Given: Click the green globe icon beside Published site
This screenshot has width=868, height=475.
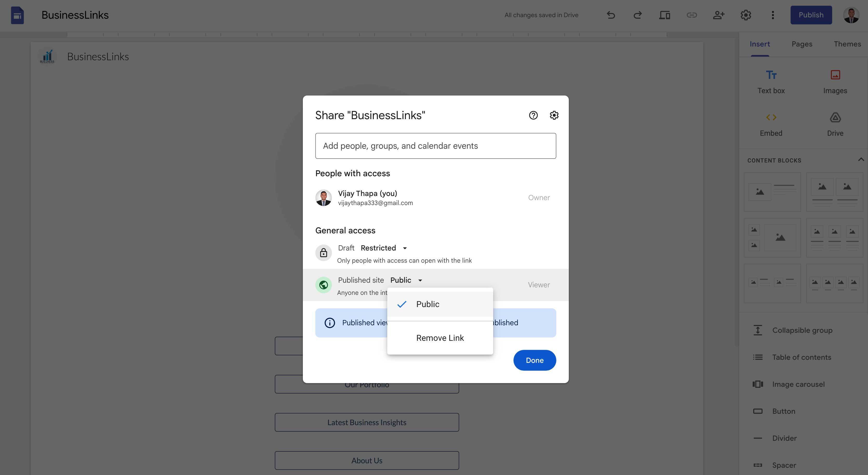Looking at the screenshot, I should click(323, 285).
